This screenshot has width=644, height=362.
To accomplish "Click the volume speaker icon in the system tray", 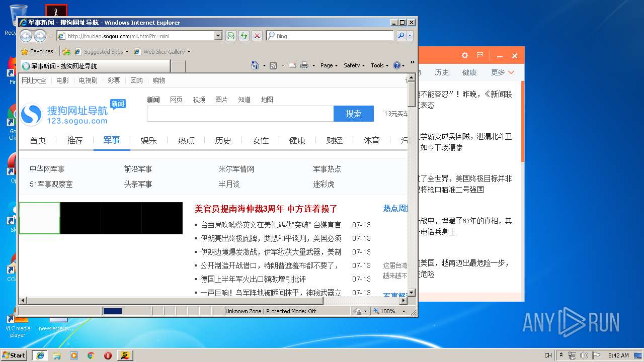I will point(584,355).
